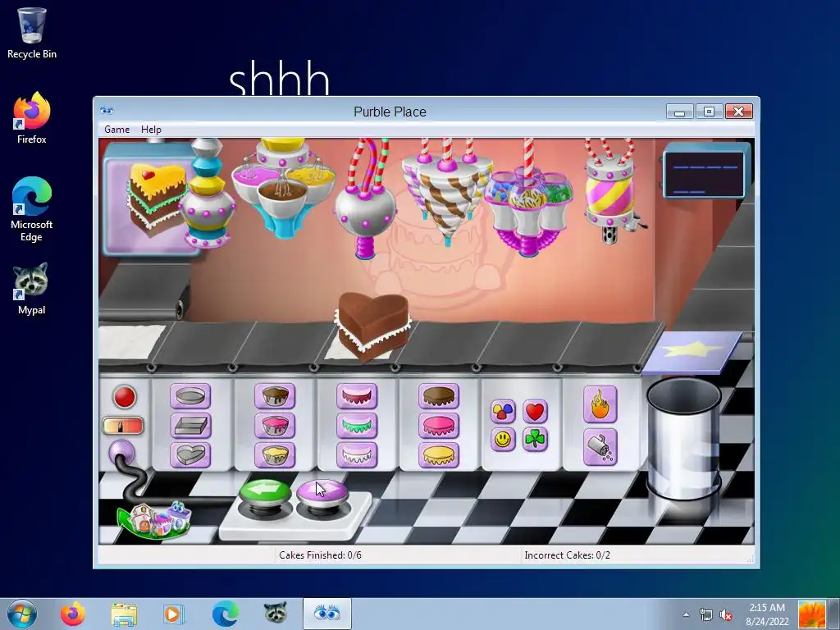The height and width of the screenshot is (630, 840).
Task: Choose the yellow vanilla batter bowl
Action: 275,455
